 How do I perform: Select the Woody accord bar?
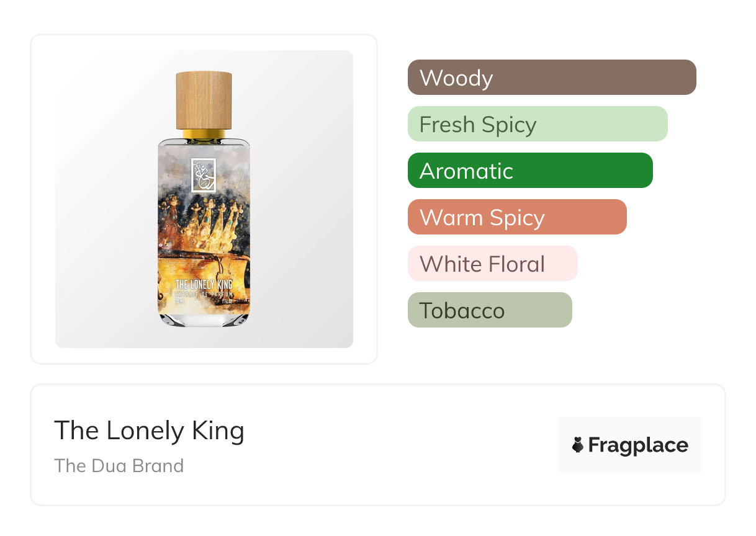(551, 78)
